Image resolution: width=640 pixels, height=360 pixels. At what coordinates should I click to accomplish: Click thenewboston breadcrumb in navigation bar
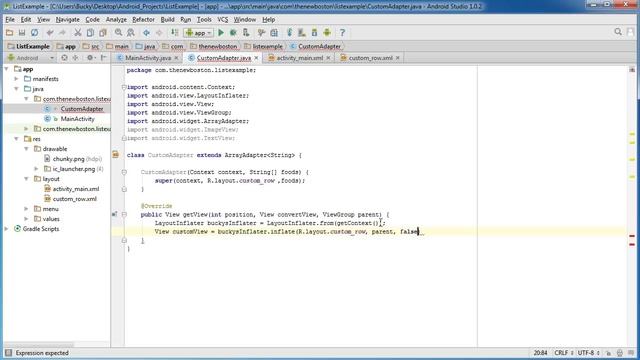click(214, 47)
